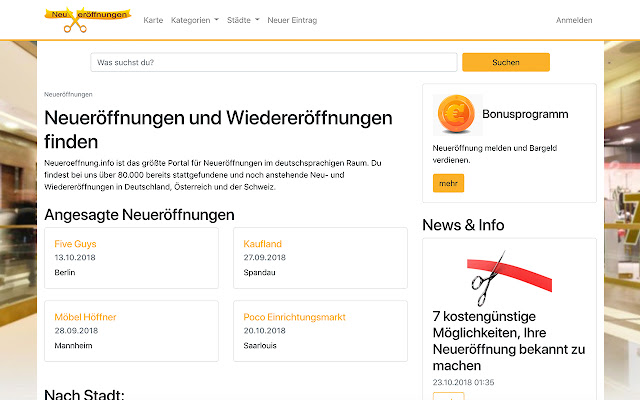The height and width of the screenshot is (400, 640).
Task: Click the Neueröffnungen scissors logo
Action: 88,20
